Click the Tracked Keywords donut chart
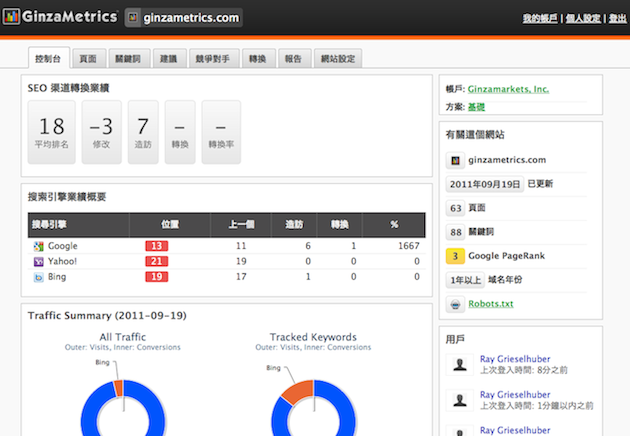 pyautogui.click(x=313, y=408)
